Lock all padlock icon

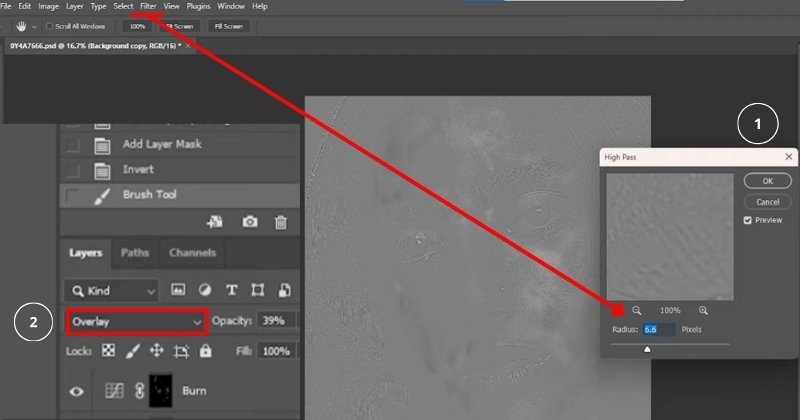tap(206, 351)
